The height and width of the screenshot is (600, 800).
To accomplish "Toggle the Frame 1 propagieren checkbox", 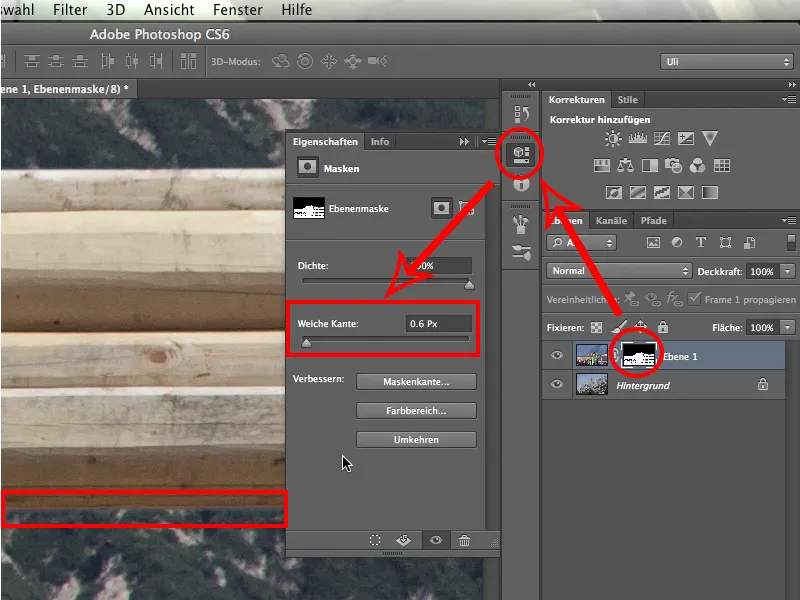I will (694, 298).
